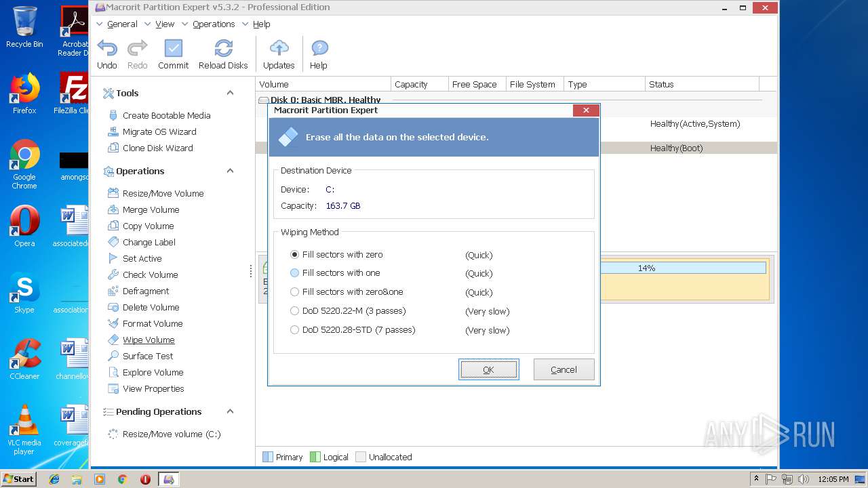
Task: Click the Healthy(Boot) status row
Action: pyautogui.click(x=677, y=148)
